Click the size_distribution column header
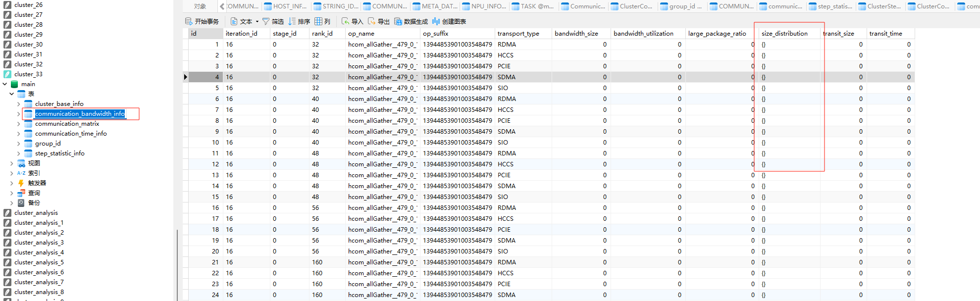This screenshot has width=980, height=301. [x=789, y=34]
